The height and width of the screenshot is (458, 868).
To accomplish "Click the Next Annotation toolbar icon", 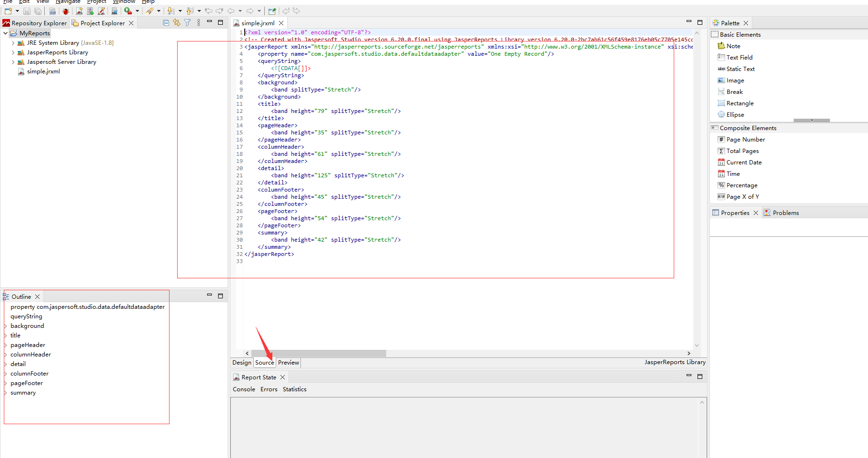I will coord(170,11).
